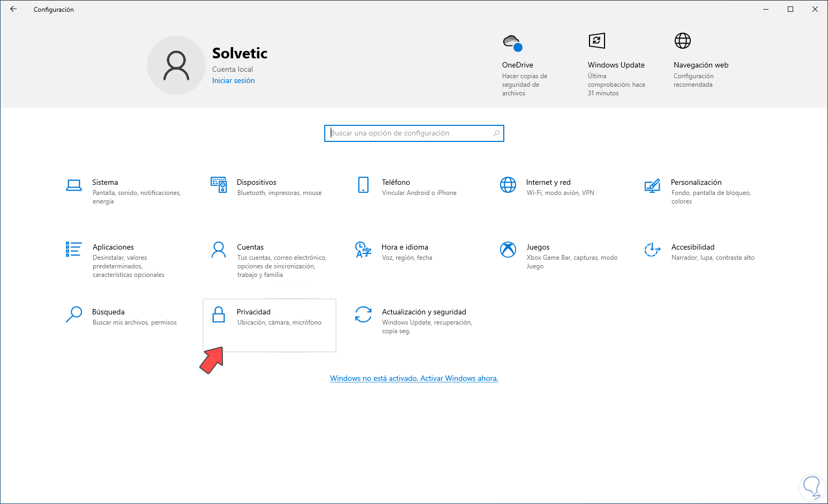This screenshot has height=504, width=828.
Task: Open the Hora e idioma title
Action: (x=405, y=247)
